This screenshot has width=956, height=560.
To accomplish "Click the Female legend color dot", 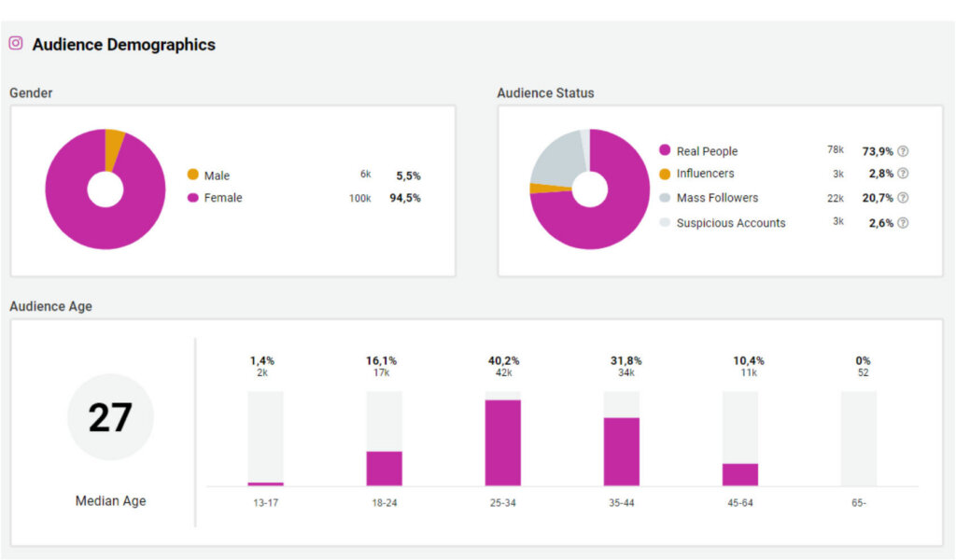I will click(x=193, y=198).
